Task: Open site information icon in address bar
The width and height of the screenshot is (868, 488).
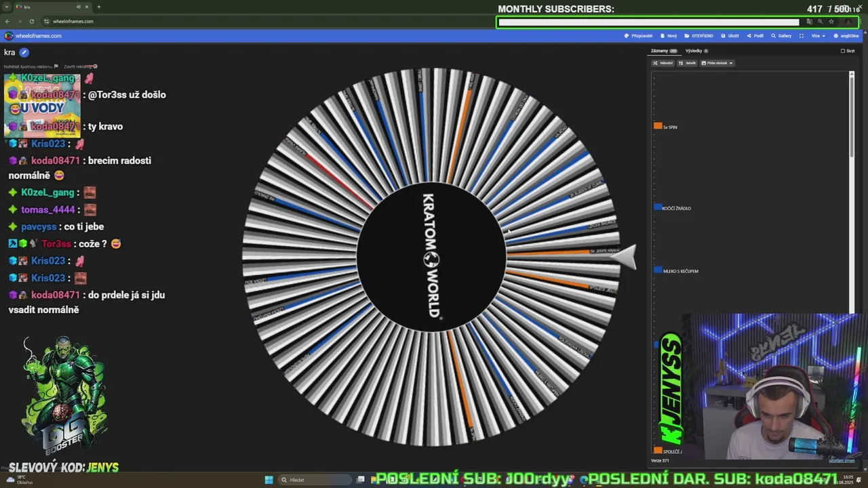Action: [46, 21]
